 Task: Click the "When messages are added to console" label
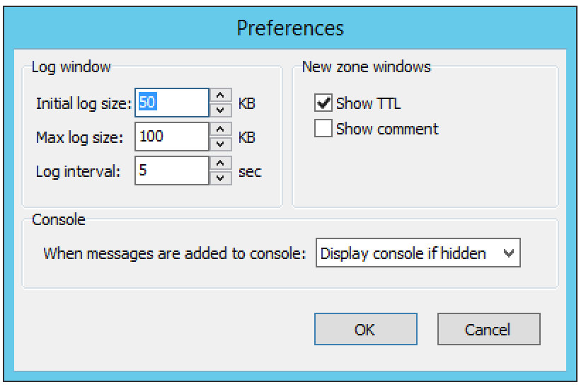(177, 253)
